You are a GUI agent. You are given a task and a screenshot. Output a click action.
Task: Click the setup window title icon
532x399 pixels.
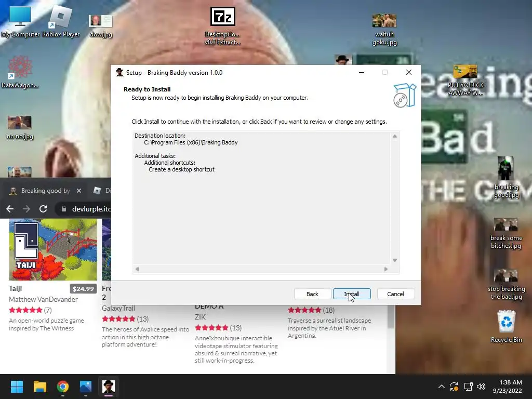(x=120, y=72)
